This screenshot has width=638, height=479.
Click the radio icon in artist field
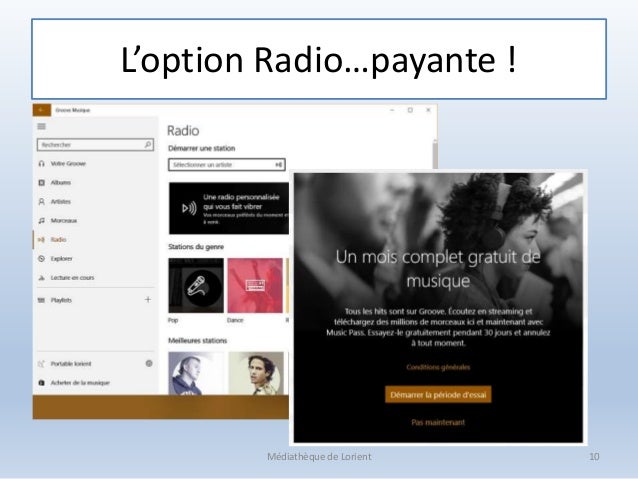pos(278,165)
